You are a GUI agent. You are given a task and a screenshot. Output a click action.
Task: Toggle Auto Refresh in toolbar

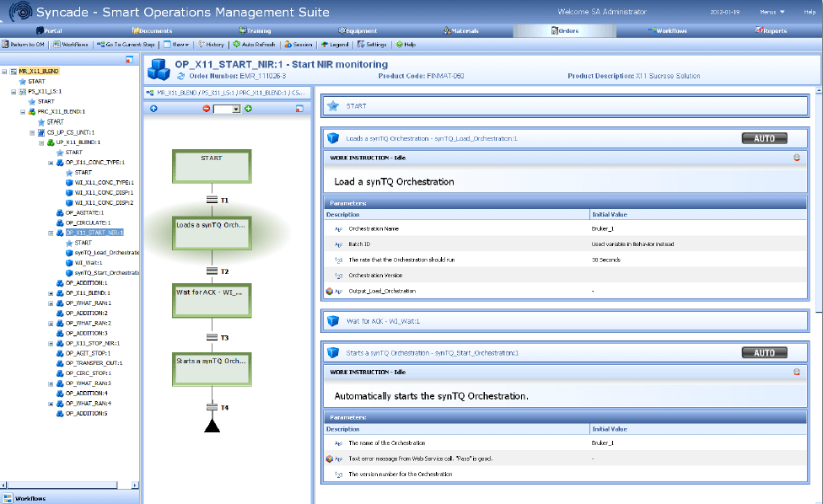click(254, 45)
